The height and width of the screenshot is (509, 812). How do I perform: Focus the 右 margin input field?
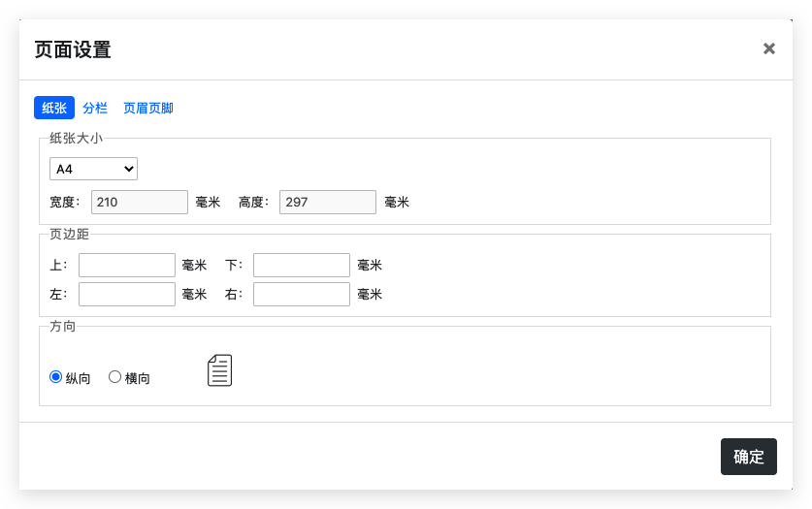[x=302, y=294]
